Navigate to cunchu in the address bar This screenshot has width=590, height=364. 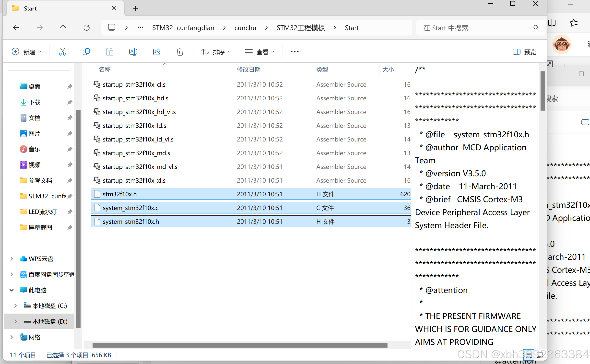245,28
